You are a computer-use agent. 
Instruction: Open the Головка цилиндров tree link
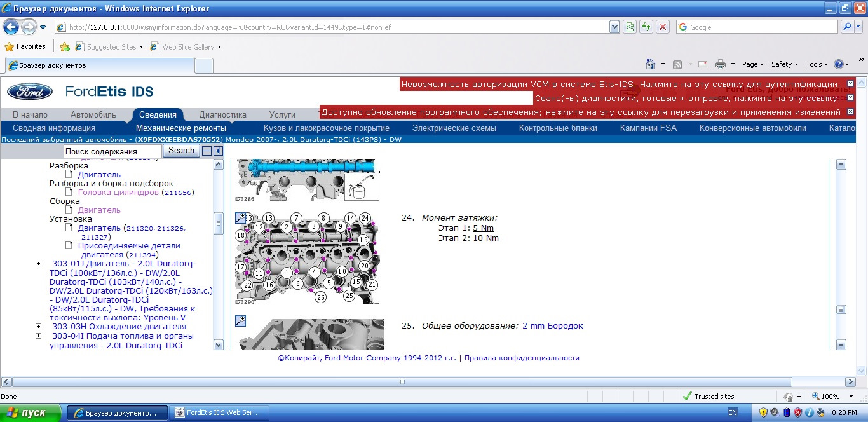coord(118,192)
